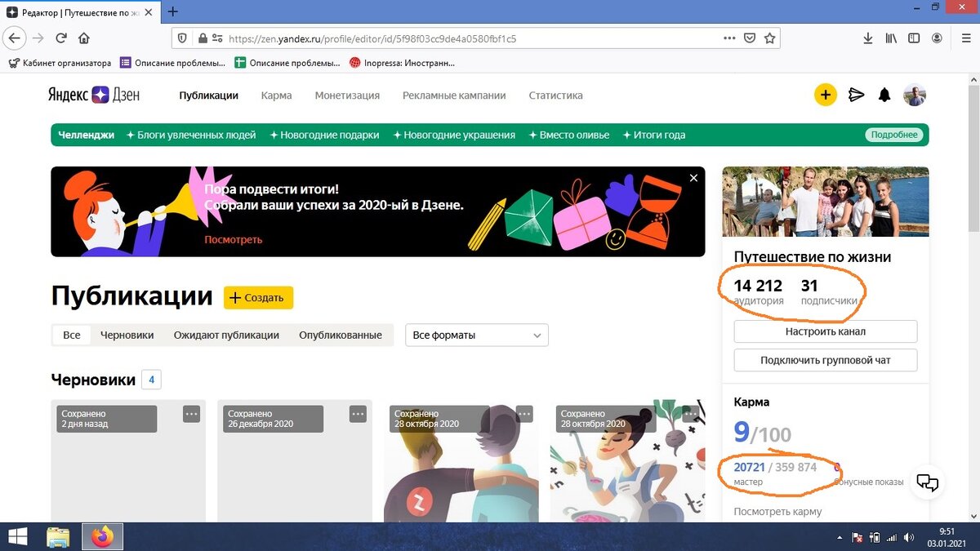Screen dimensions: 980x551
Task: Go to browser home page icon
Action: tap(84, 38)
